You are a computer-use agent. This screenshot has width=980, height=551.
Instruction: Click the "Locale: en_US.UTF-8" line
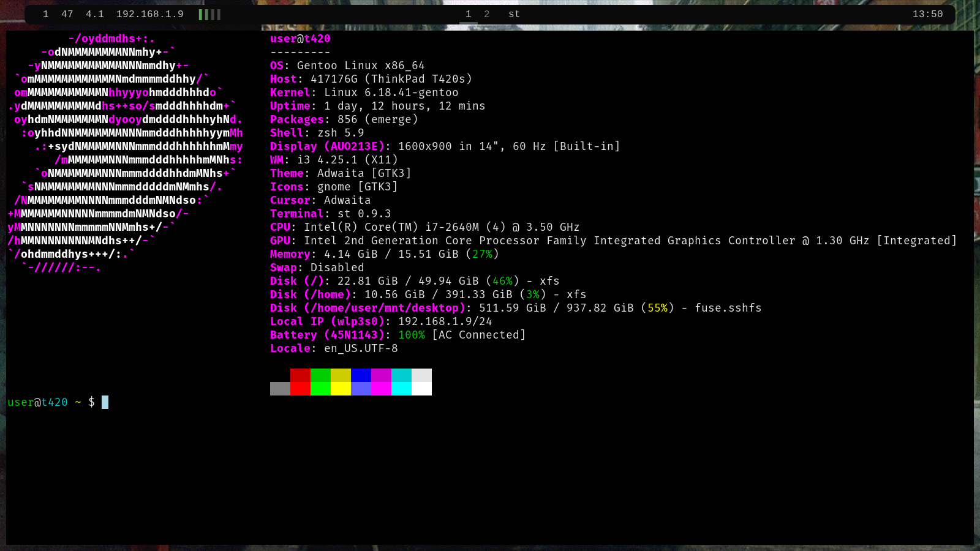(334, 348)
